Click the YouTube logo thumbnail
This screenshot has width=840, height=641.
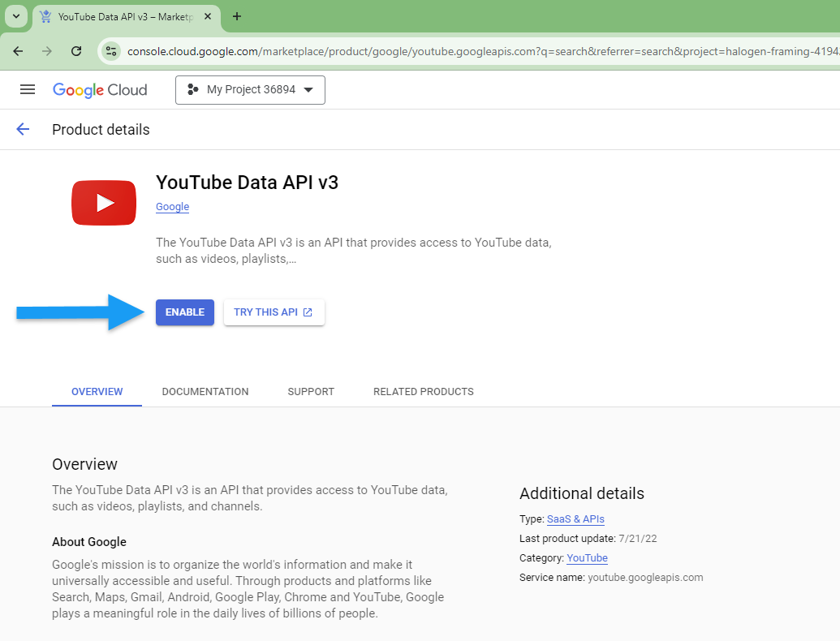[x=103, y=203]
